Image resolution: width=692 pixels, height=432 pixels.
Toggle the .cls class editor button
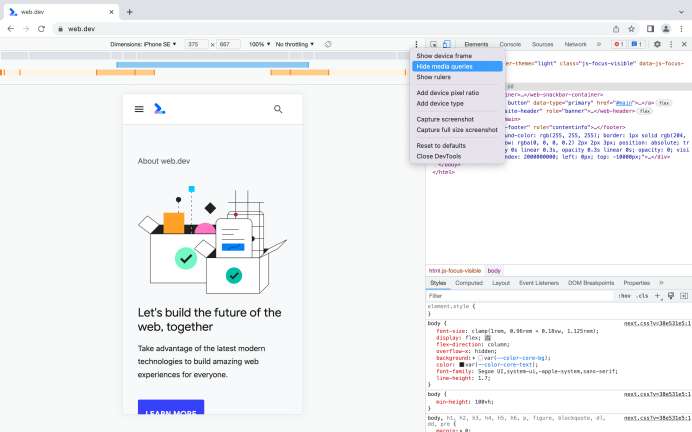click(643, 296)
